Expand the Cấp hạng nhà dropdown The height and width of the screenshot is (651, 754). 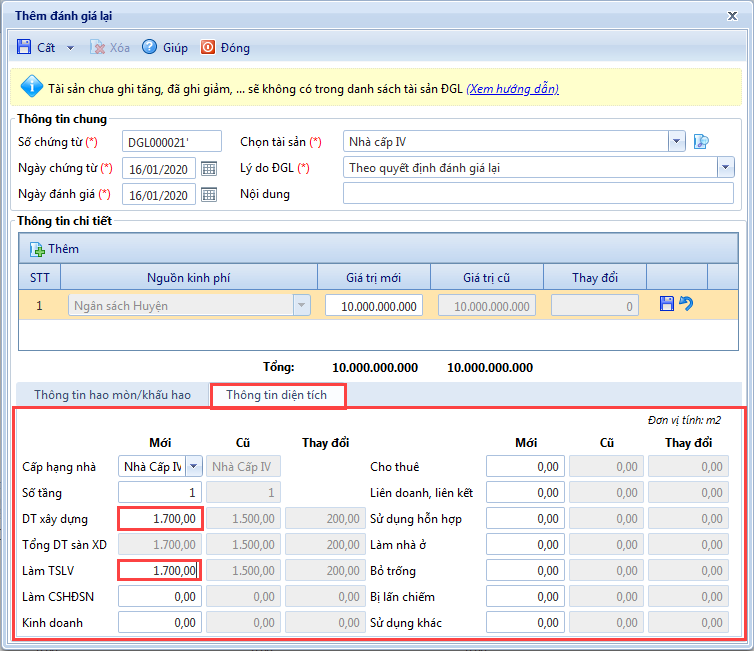point(193,466)
